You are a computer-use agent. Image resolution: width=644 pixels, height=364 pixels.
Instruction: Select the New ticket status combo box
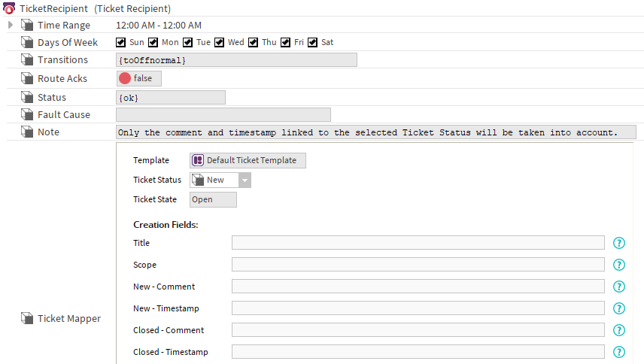click(220, 180)
